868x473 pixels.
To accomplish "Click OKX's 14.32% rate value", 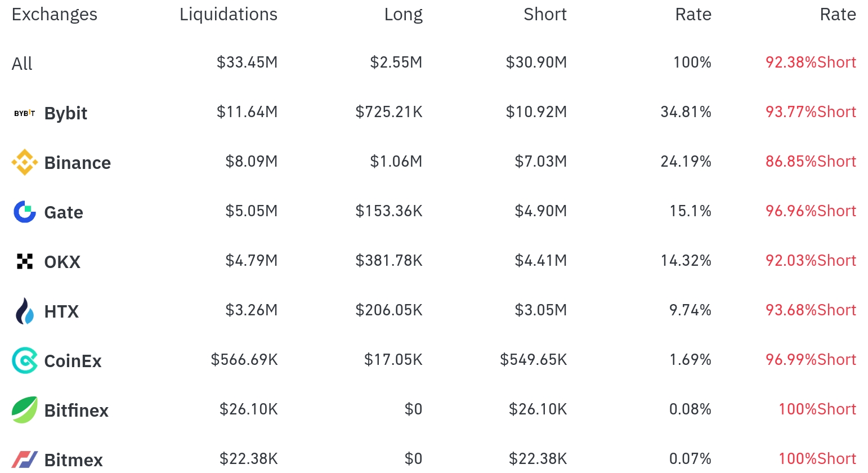I will pos(685,260).
